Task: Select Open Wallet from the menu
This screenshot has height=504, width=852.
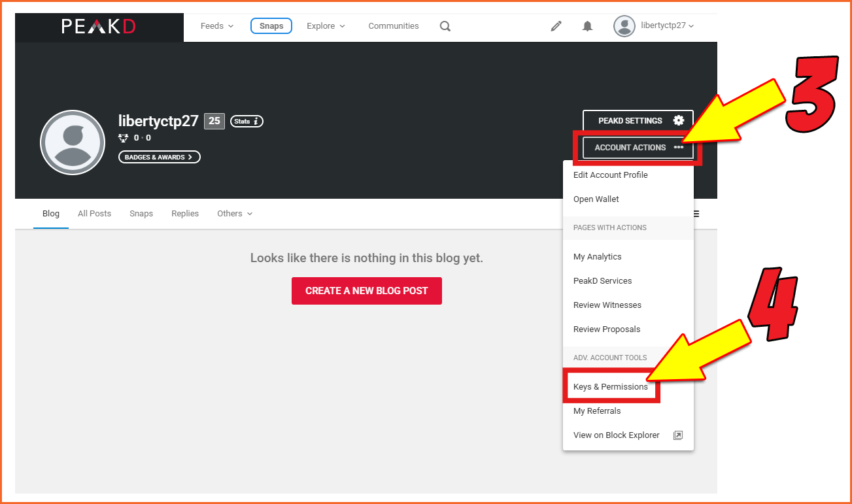Action: coord(628,199)
